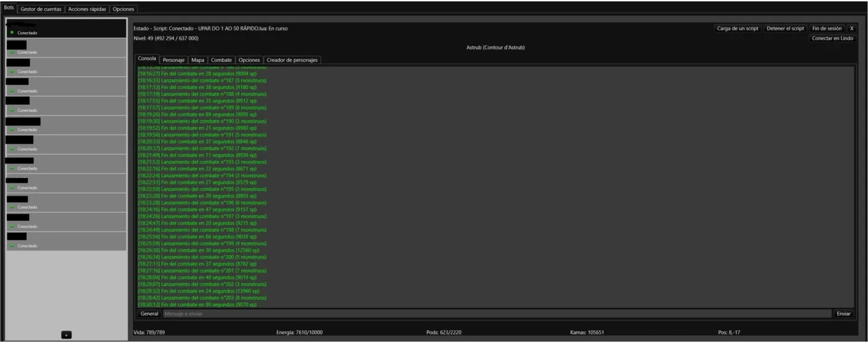
Task: Click the Astrub (Contour d'Astrub) location label
Action: 496,48
